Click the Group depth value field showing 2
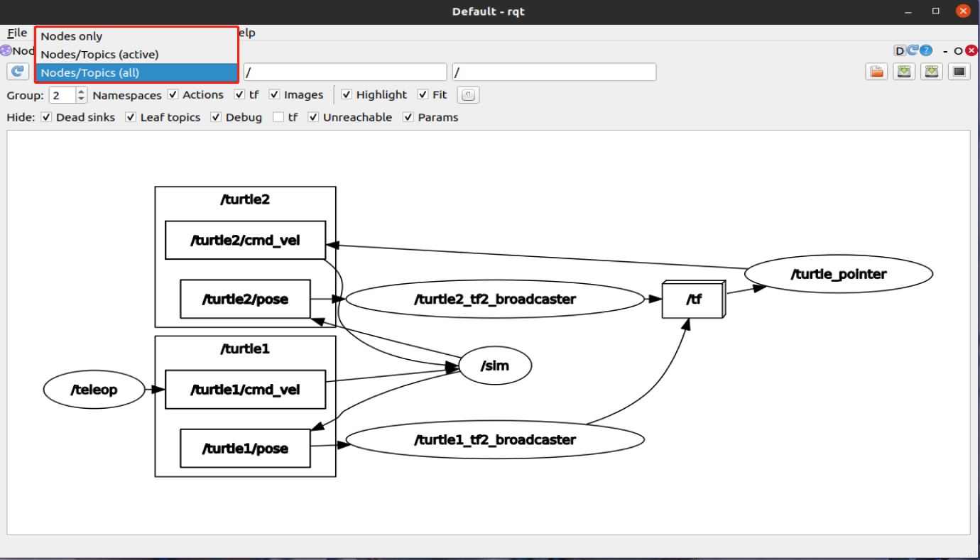 [x=62, y=95]
